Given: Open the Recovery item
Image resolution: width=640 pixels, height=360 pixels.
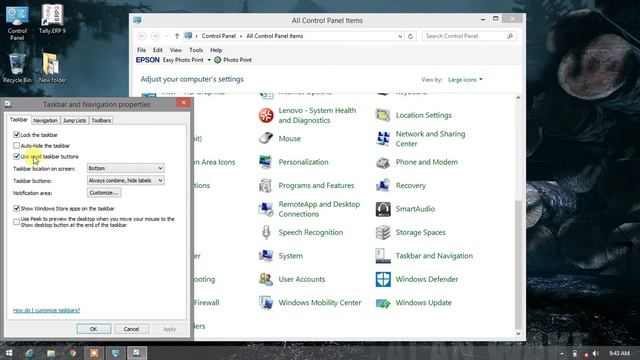Looking at the screenshot, I should point(401,186).
